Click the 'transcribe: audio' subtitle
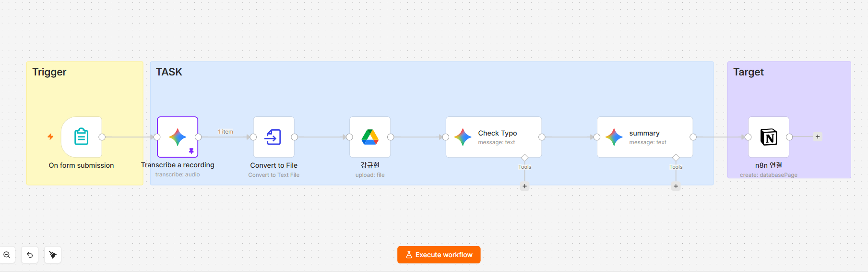The height and width of the screenshot is (273, 868). point(178,174)
